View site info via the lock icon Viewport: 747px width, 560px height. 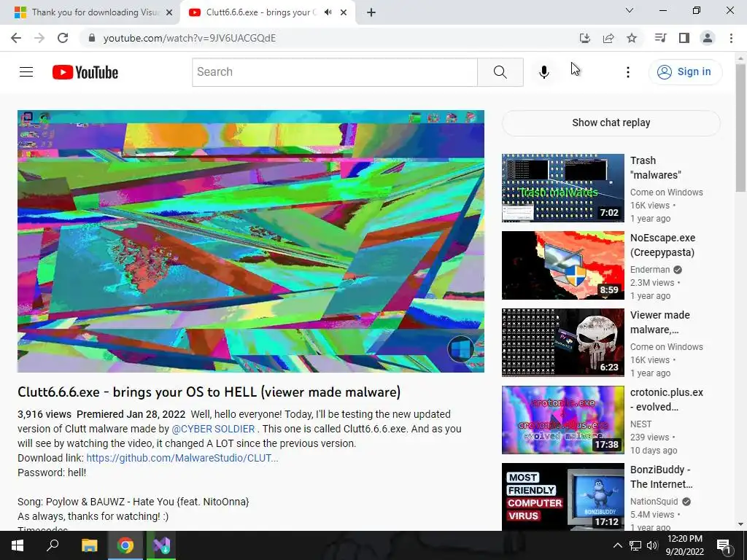pyautogui.click(x=92, y=38)
